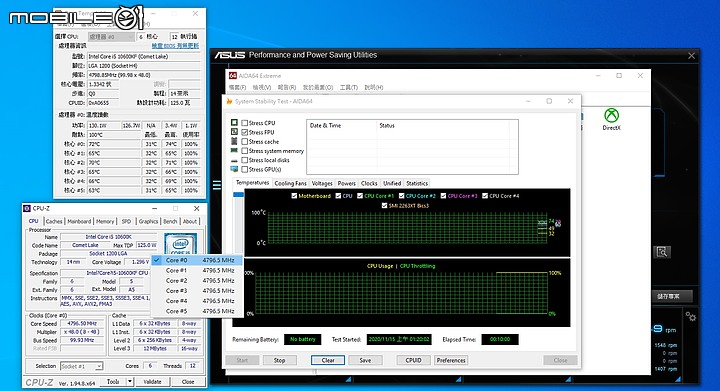720x391 pixels.
Task: Toggle the SMI 2263XT graph checkbox
Action: (384, 206)
